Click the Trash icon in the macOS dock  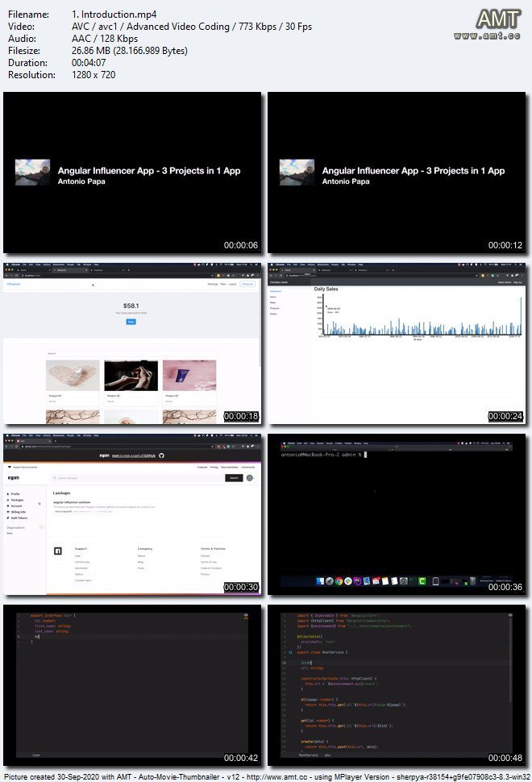(472, 580)
